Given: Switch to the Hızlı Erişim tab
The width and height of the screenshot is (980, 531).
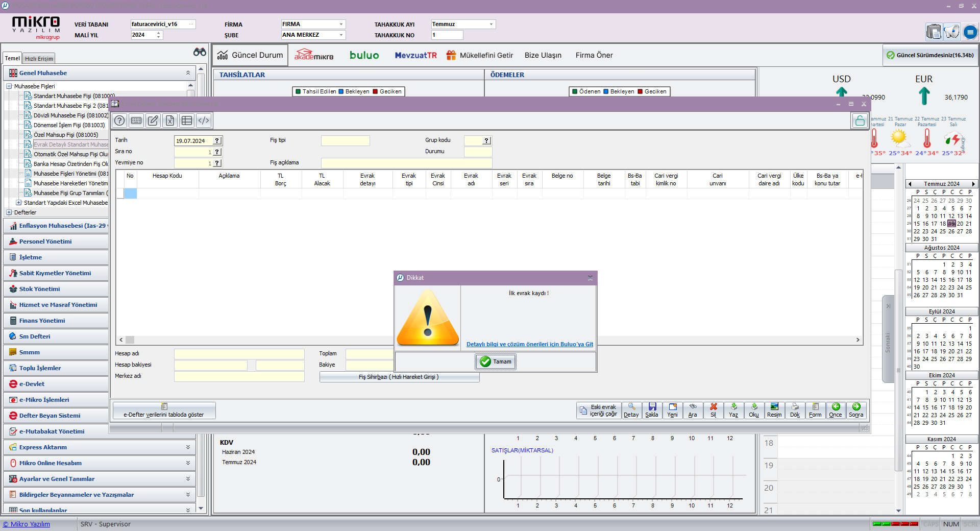Looking at the screenshot, I should [x=39, y=59].
